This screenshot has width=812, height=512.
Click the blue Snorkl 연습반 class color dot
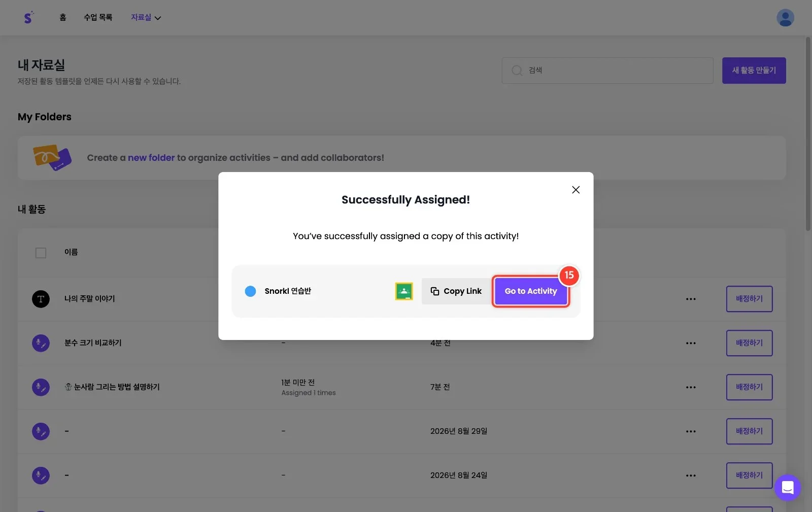point(250,291)
